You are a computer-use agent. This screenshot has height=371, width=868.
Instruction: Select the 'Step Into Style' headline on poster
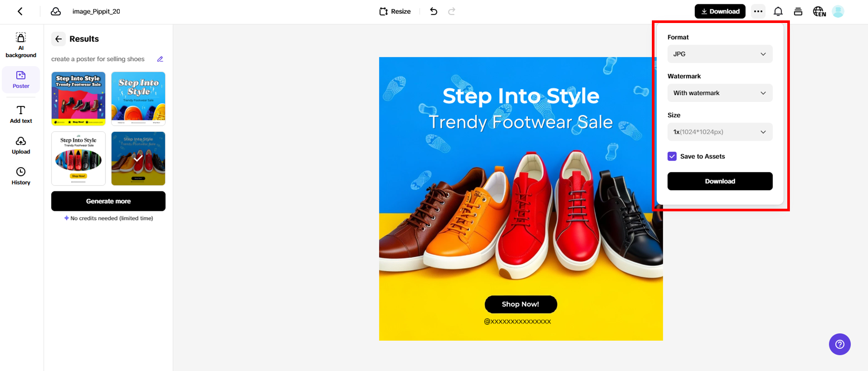coord(521,96)
